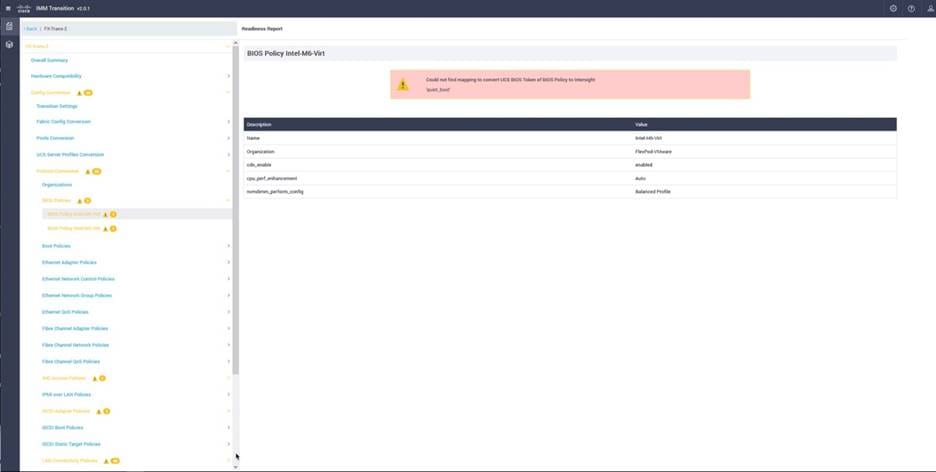Click warning badge beside IMC Access Policies
The width and height of the screenshot is (936, 472).
coord(102,378)
